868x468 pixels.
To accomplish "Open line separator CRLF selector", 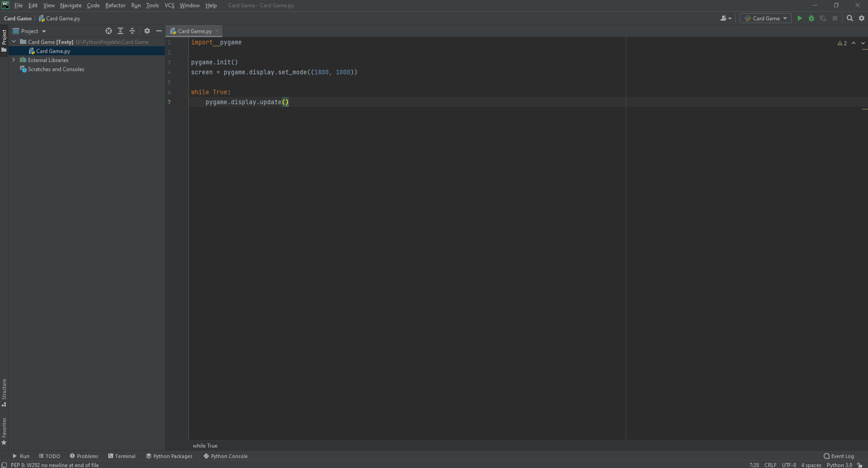I will tap(770, 465).
